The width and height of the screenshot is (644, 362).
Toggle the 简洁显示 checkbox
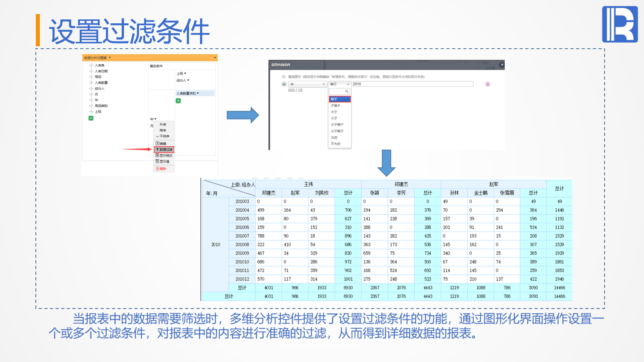pos(284,76)
